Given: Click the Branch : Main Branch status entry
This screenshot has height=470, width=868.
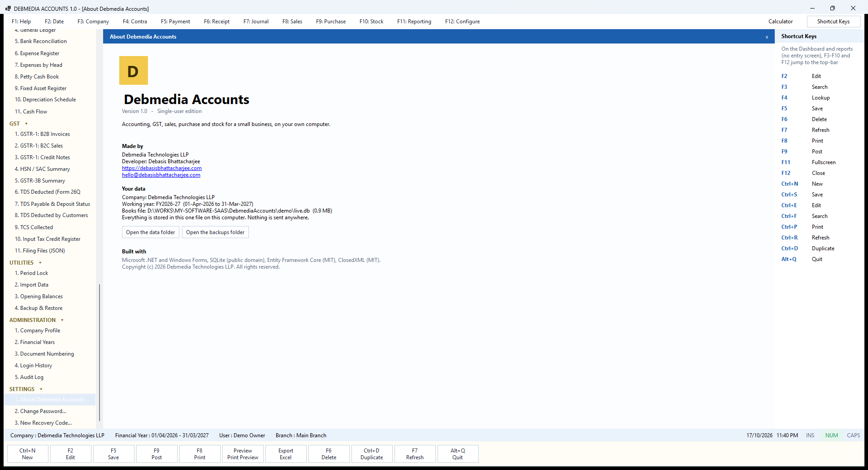Looking at the screenshot, I should coord(301,435).
